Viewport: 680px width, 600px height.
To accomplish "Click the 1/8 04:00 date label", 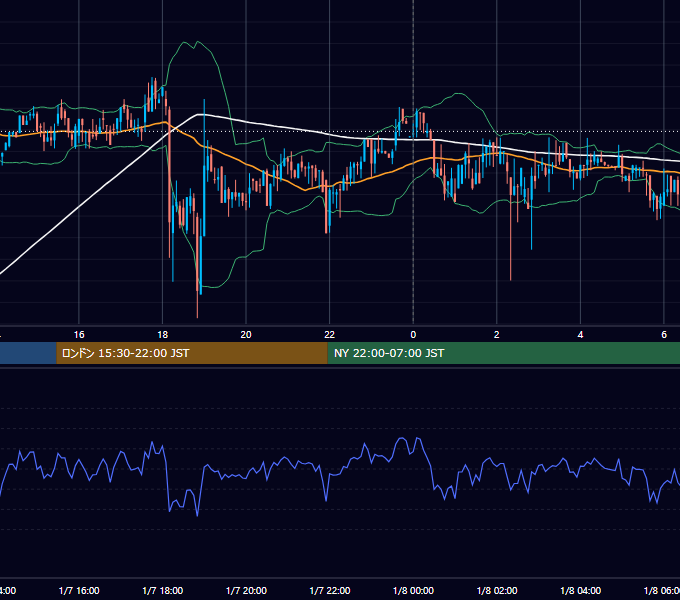I will 581,591.
